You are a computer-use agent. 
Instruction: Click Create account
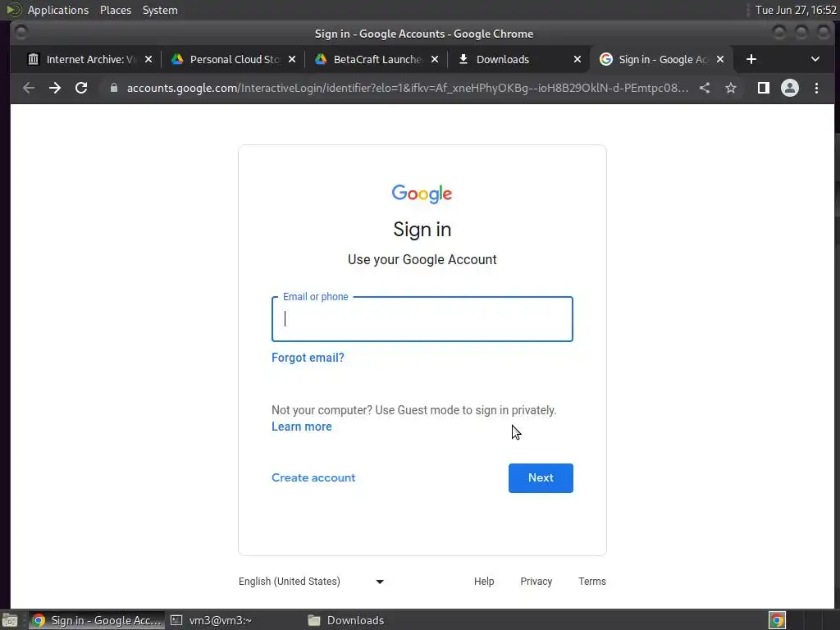point(313,478)
